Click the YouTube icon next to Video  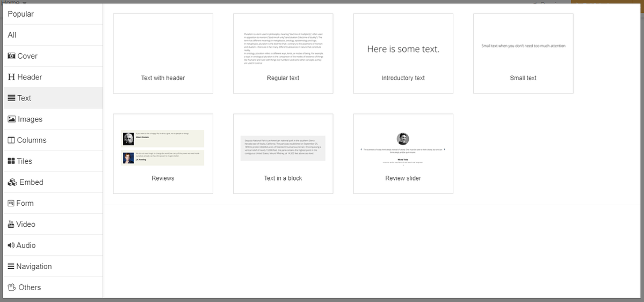11,224
